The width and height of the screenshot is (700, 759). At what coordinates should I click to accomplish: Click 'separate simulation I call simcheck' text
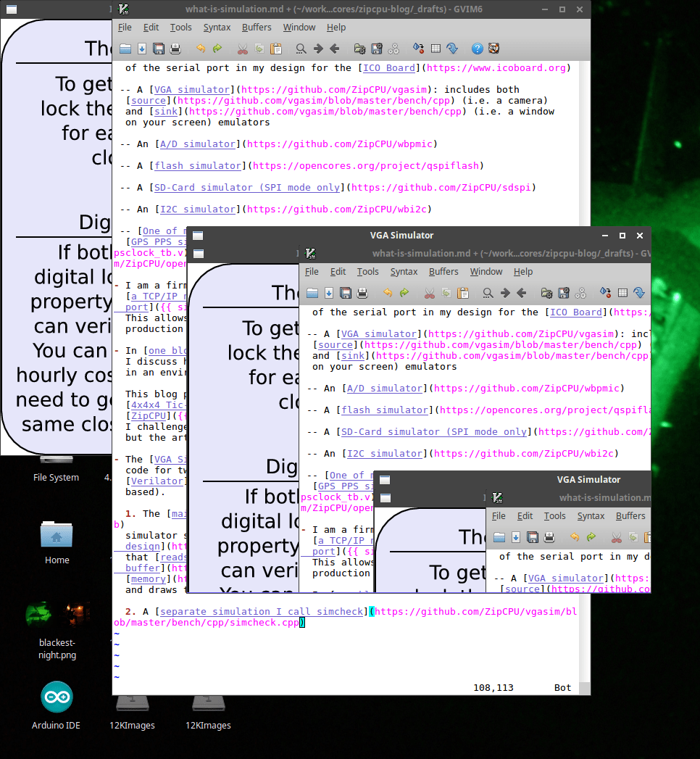click(261, 611)
